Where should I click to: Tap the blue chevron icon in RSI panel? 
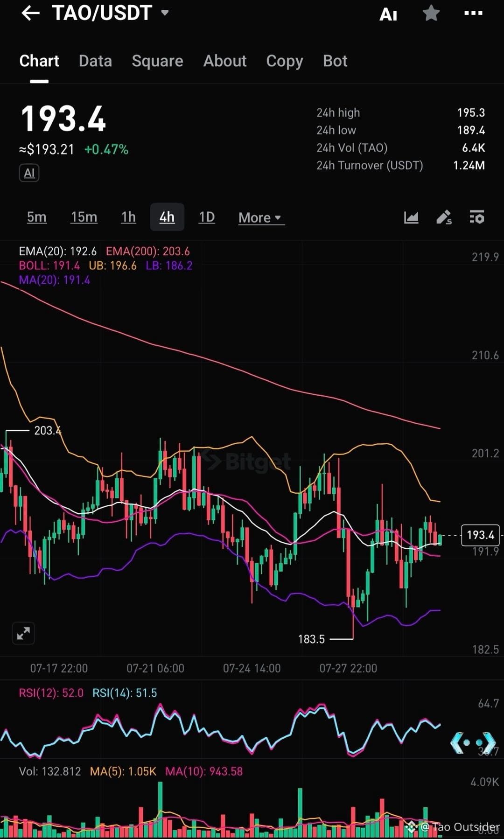tap(473, 742)
